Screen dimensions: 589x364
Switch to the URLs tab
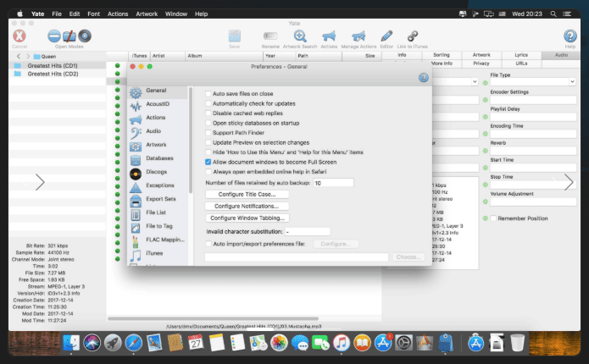[x=521, y=63]
